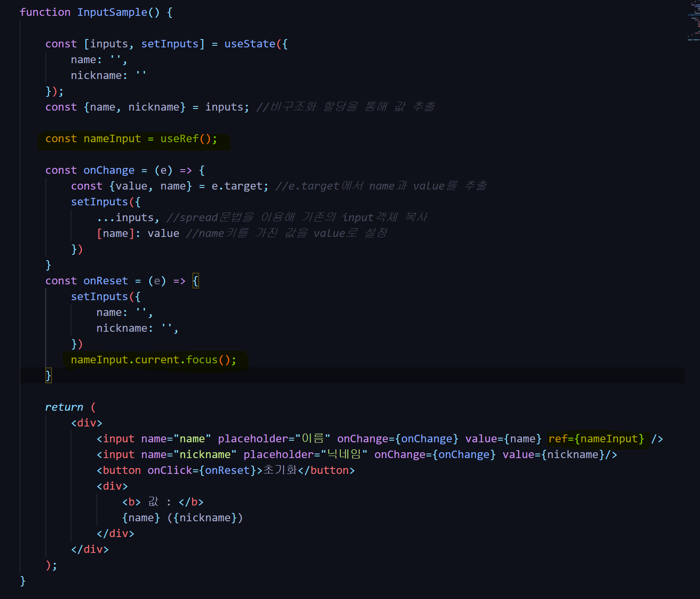Click the useState call
Viewport: 700px width, 599px height.
tap(250, 44)
